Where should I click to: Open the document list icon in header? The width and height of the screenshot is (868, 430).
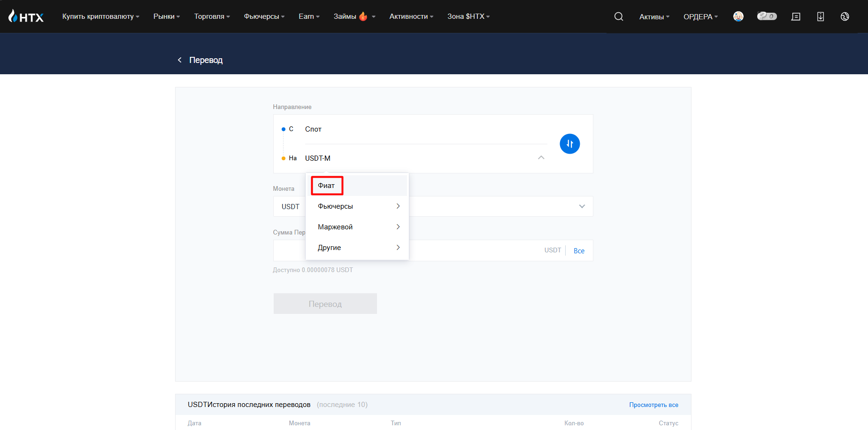pos(796,16)
